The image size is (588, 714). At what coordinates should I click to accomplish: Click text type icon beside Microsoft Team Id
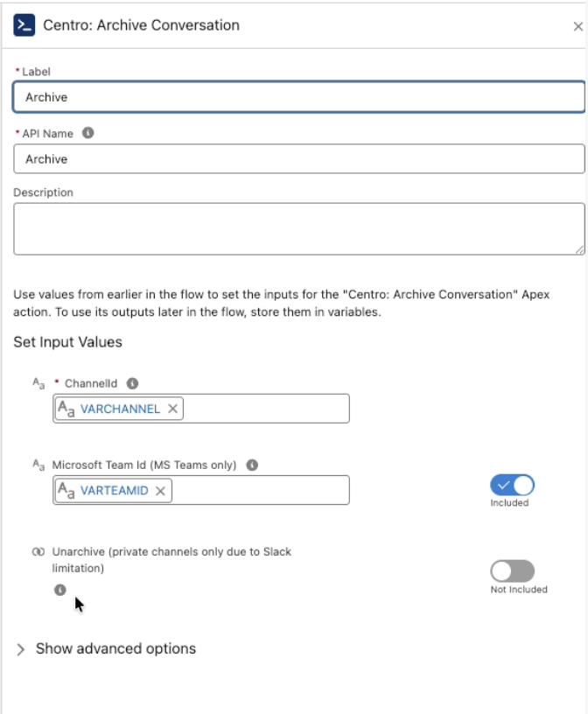click(38, 465)
